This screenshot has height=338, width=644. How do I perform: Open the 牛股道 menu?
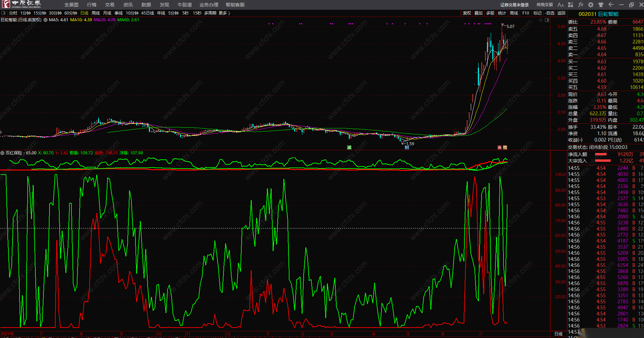click(185, 5)
